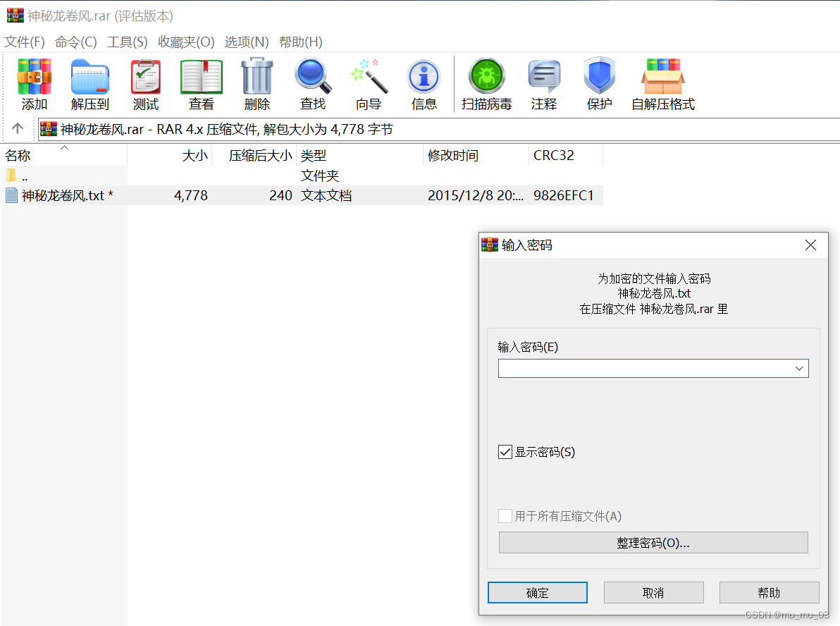
Task: Enable 用于所有压缩文件(A) checkbox
Action: click(x=505, y=516)
